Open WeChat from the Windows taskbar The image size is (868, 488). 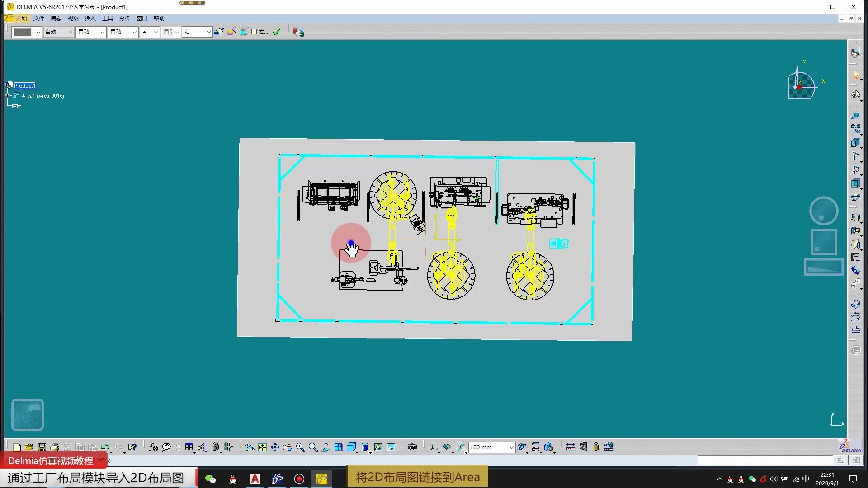pyautogui.click(x=210, y=479)
